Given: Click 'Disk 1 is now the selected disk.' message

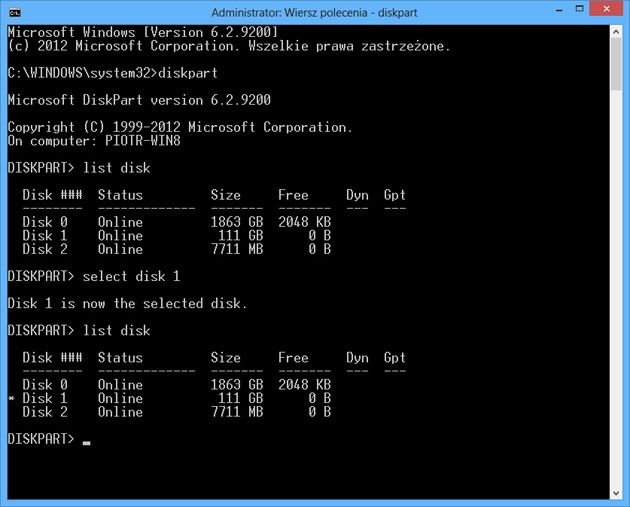Looking at the screenshot, I should (127, 303).
